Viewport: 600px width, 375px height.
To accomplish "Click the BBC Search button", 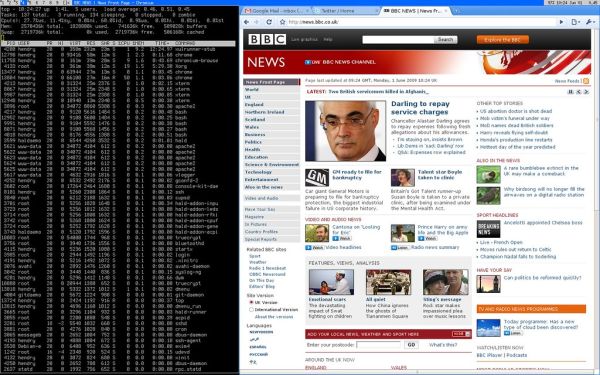I will [x=445, y=39].
